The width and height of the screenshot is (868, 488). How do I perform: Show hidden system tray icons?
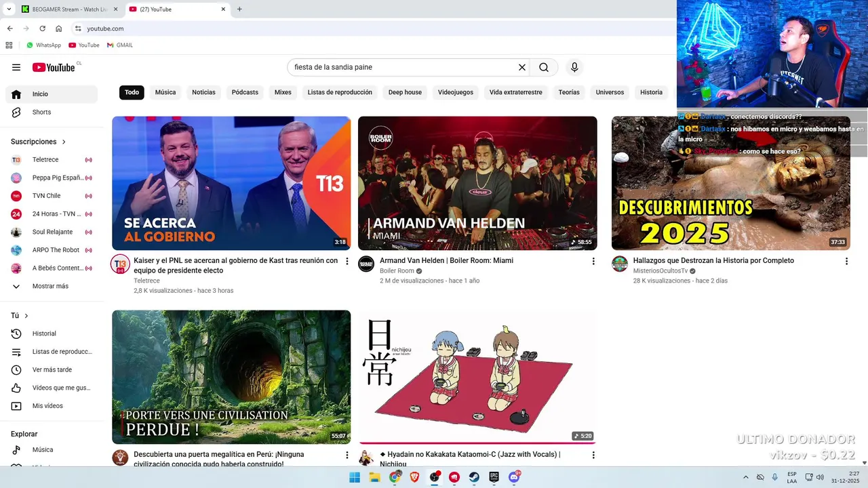[x=746, y=477]
